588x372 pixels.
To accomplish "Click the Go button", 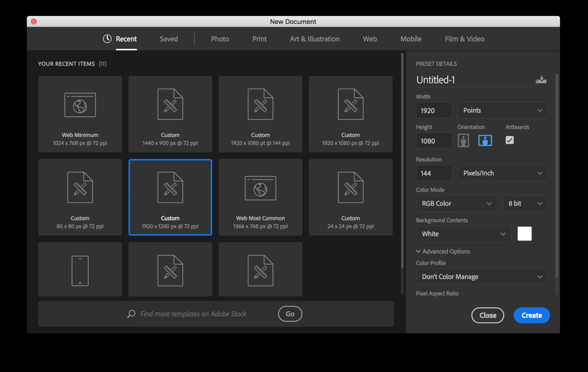I will pyautogui.click(x=290, y=314).
